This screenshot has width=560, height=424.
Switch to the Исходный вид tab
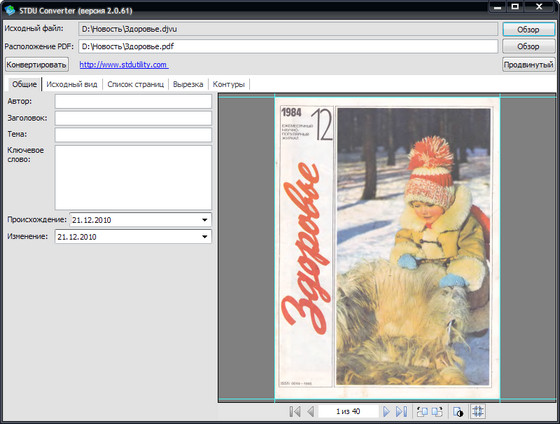(72, 84)
